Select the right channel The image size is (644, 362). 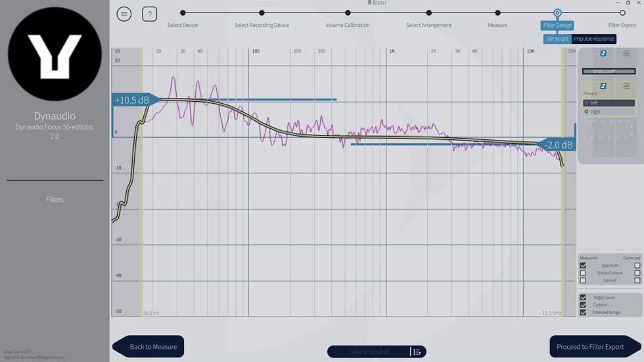(609, 112)
